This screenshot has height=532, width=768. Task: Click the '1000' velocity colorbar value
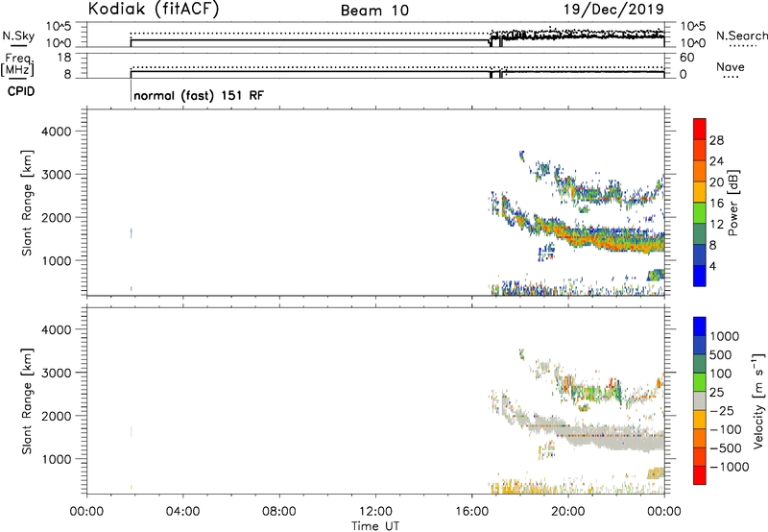coord(725,336)
